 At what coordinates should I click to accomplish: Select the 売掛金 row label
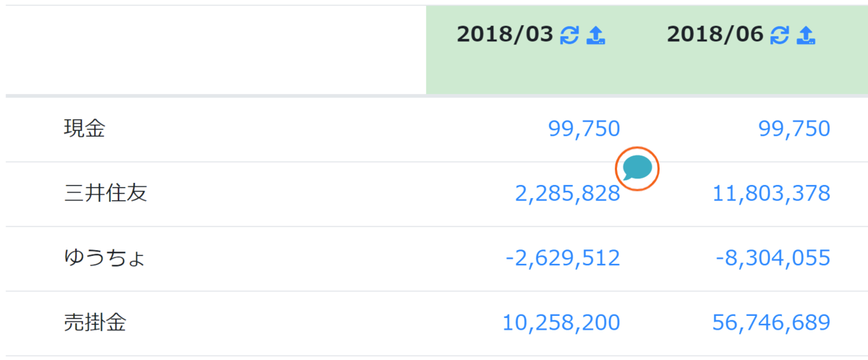95,322
